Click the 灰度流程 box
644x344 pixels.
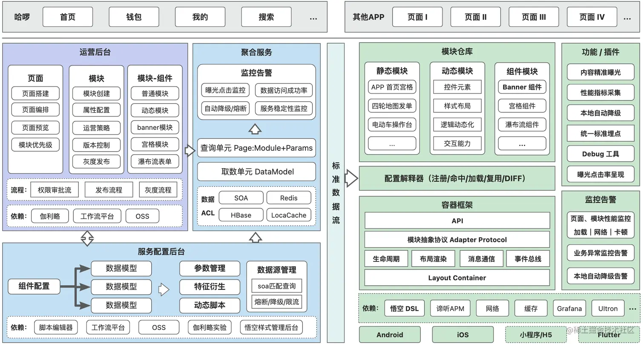click(x=158, y=190)
